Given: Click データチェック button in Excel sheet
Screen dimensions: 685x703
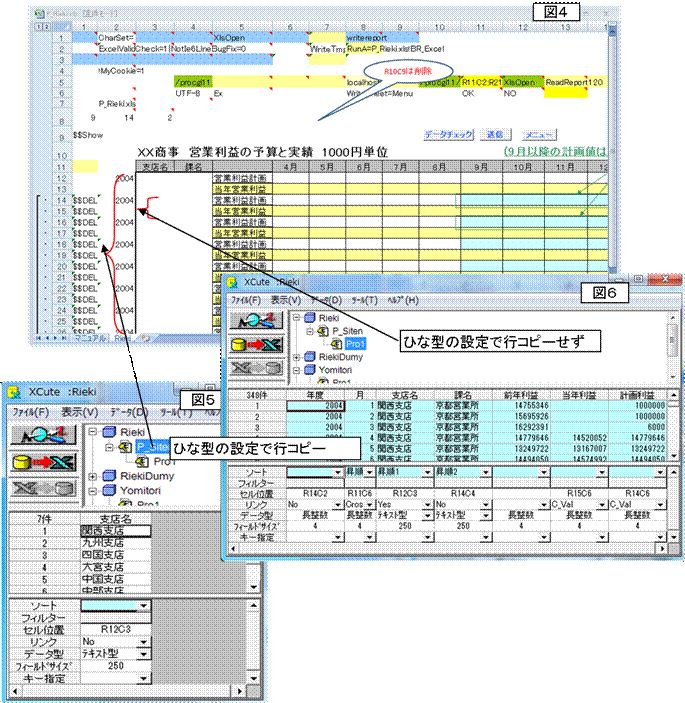Looking at the screenshot, I should pyautogui.click(x=449, y=135).
